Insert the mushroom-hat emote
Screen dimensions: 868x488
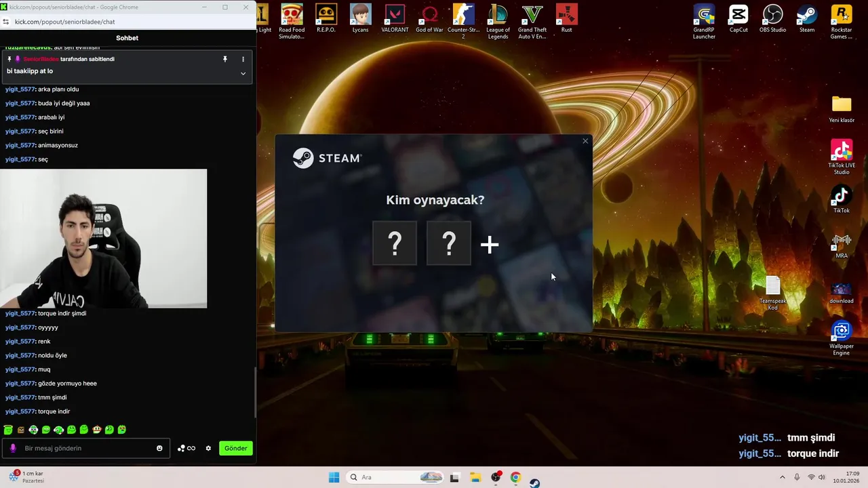(97, 430)
